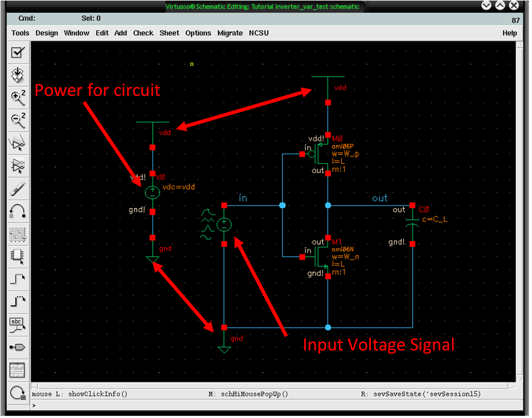The image size is (532, 418).
Task: Select the Wire Name abc label tool
Action: 18,325
